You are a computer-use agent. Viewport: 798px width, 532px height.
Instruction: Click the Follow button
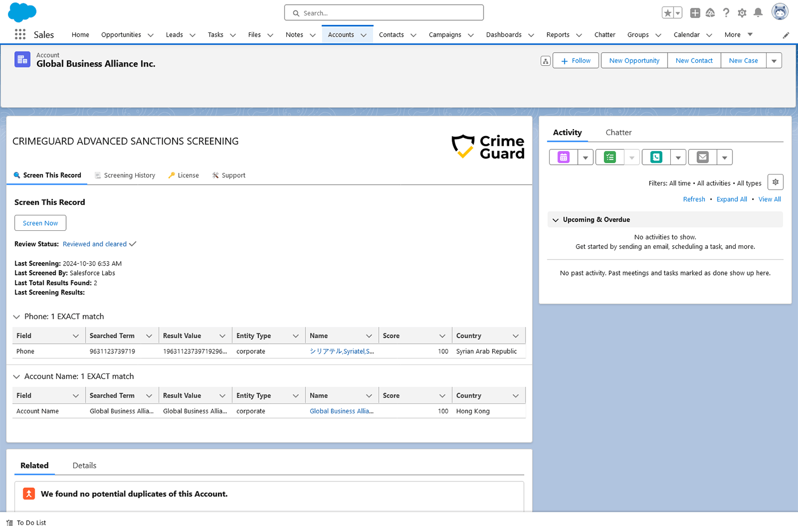[576, 61]
